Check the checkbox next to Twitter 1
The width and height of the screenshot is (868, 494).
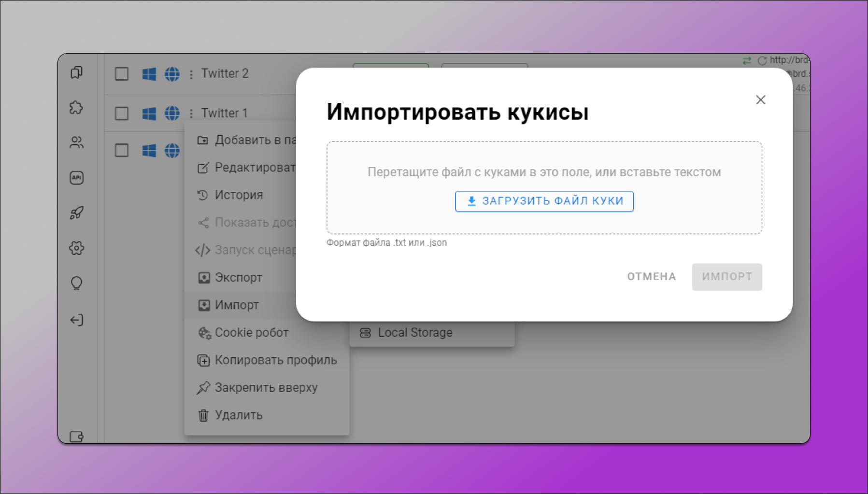click(121, 113)
